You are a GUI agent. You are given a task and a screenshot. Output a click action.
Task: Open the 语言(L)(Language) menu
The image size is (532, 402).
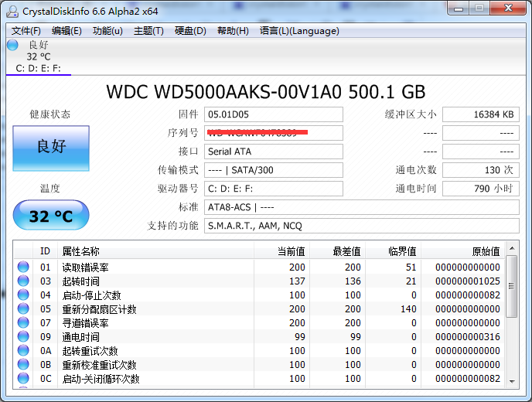click(299, 31)
